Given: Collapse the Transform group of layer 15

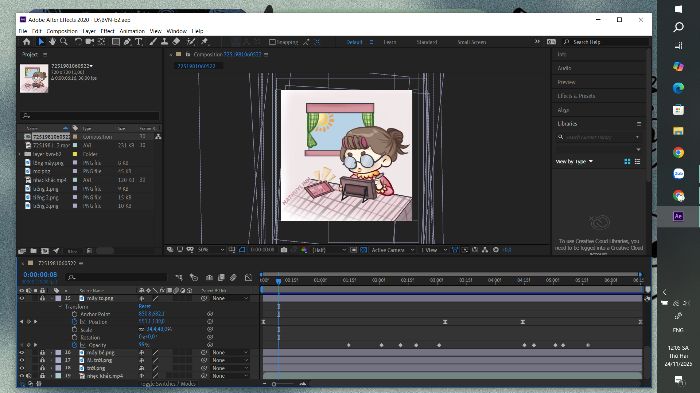Looking at the screenshot, I should tap(60, 306).
